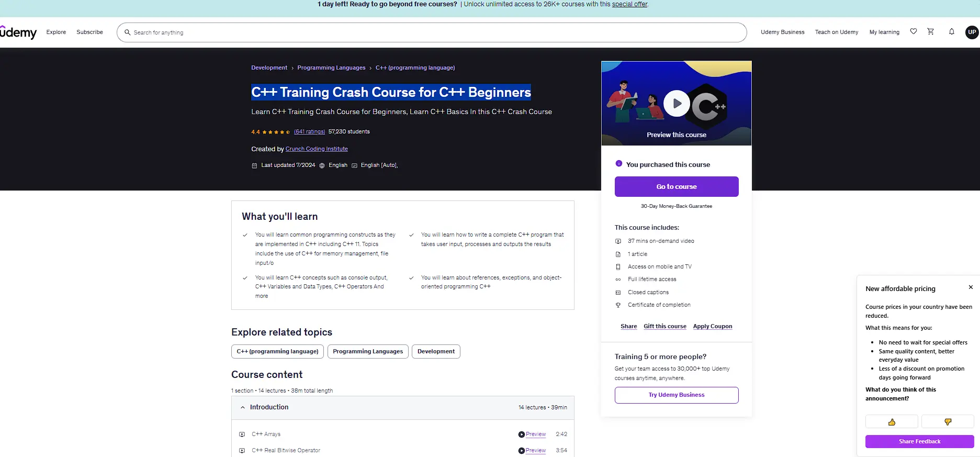Open the wishlist heart icon
Viewport: 980px width, 457px height.
[x=914, y=31]
